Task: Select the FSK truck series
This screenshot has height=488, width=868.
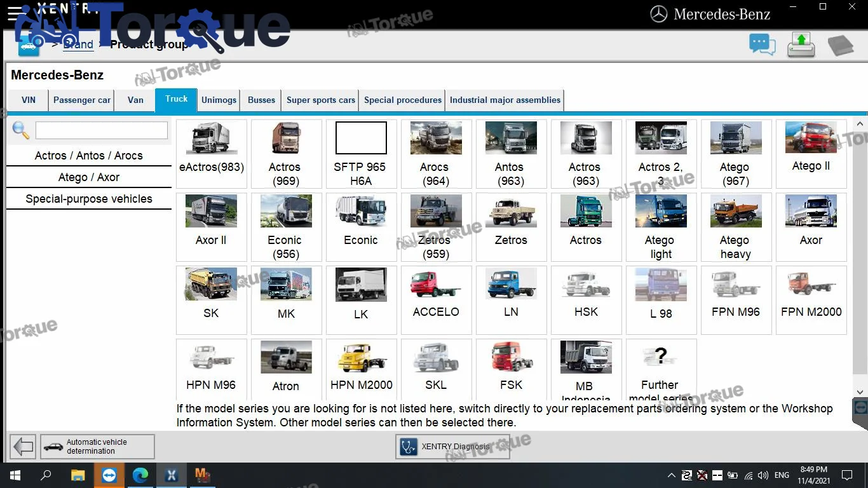Action: click(x=512, y=369)
